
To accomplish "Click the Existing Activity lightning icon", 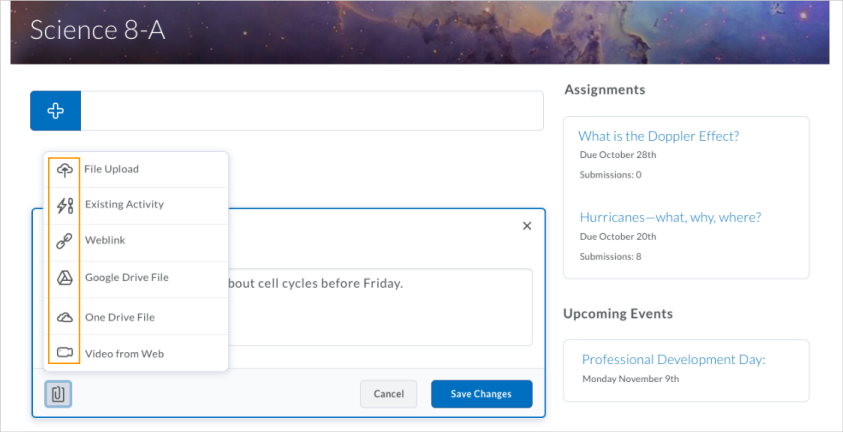I will pos(65,205).
